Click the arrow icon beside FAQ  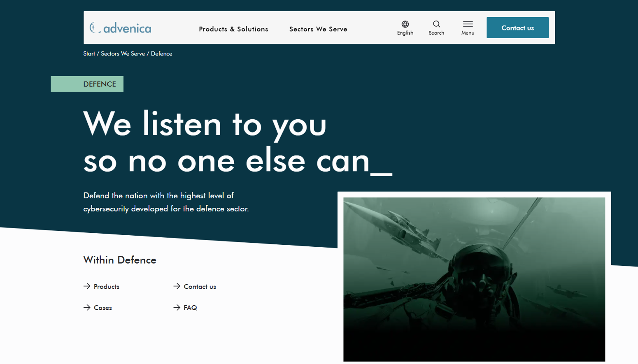click(177, 307)
